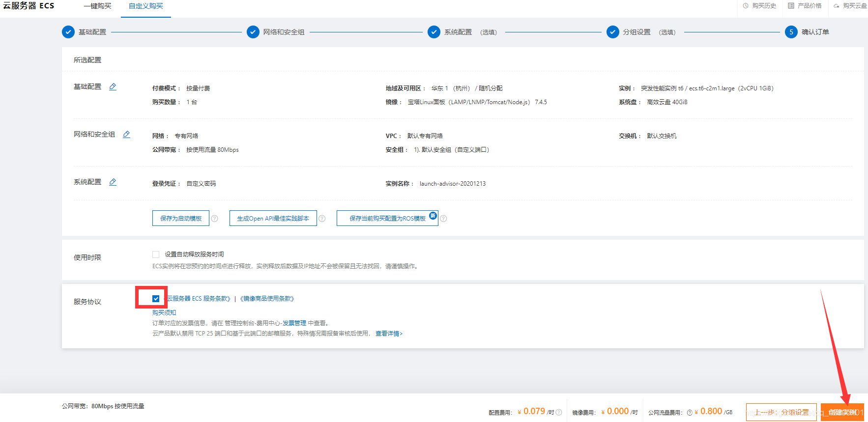Click instance name launch-advisor-20201213
Screen dimensions: 868x422
point(453,184)
